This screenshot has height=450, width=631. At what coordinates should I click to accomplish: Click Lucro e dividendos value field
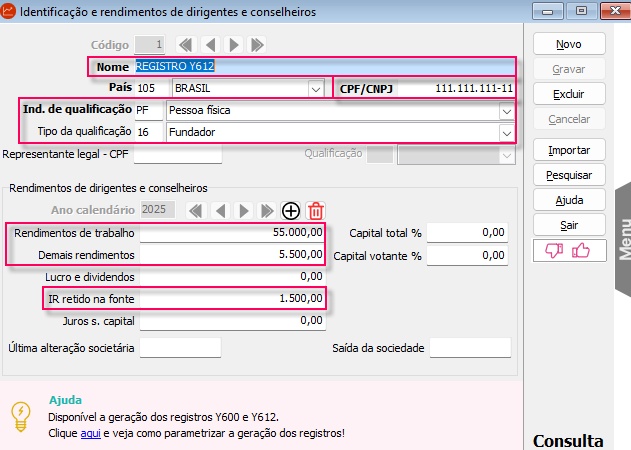point(233,277)
